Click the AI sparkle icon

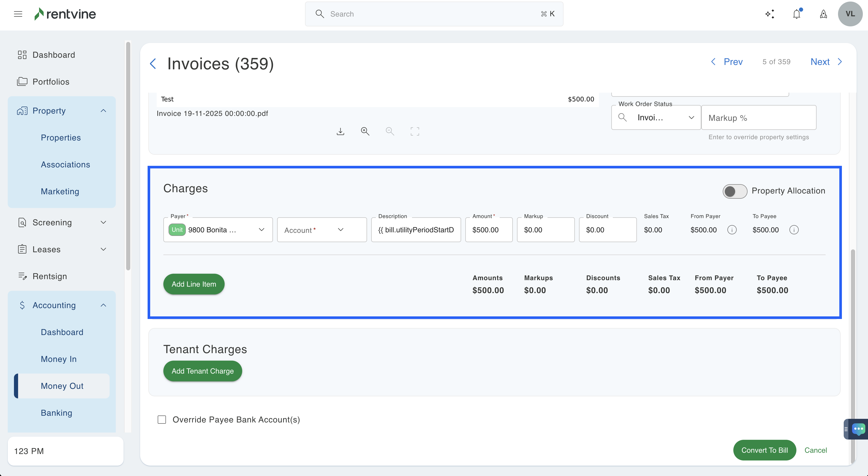click(770, 14)
